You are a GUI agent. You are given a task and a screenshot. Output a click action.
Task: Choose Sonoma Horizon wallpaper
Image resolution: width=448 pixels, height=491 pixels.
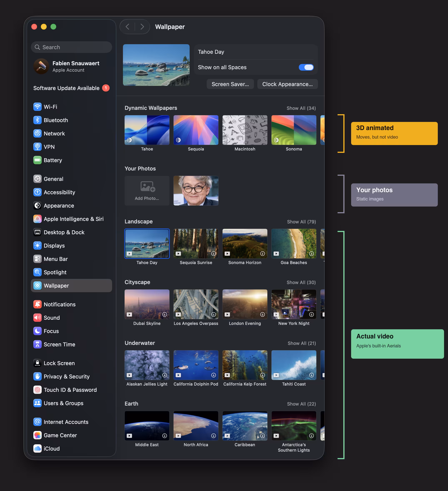245,244
